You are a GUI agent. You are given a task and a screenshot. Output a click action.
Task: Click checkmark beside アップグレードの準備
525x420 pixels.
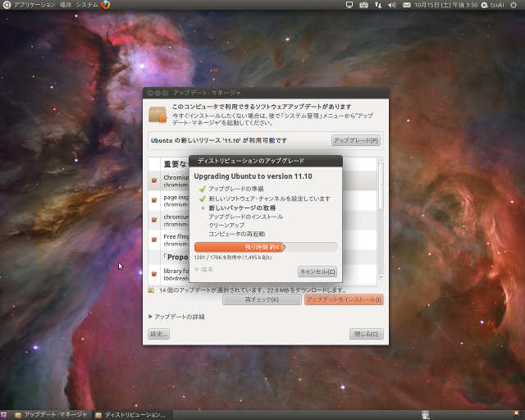pos(202,189)
